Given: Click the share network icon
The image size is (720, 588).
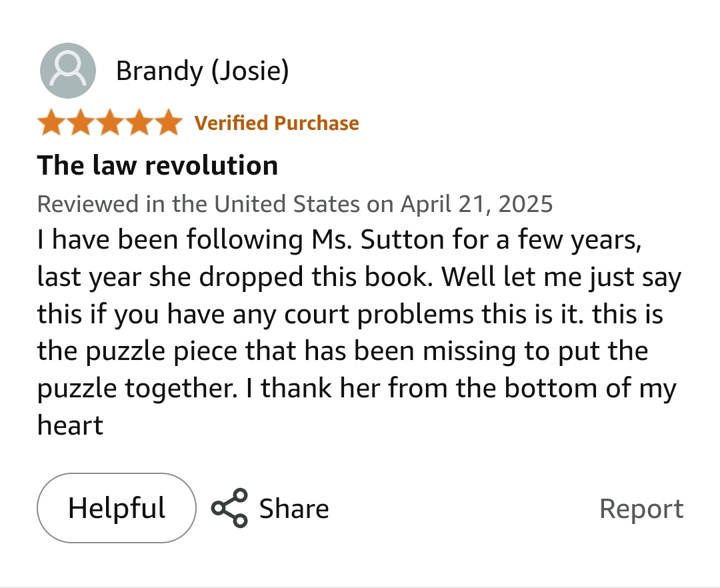Looking at the screenshot, I should pos(229,508).
